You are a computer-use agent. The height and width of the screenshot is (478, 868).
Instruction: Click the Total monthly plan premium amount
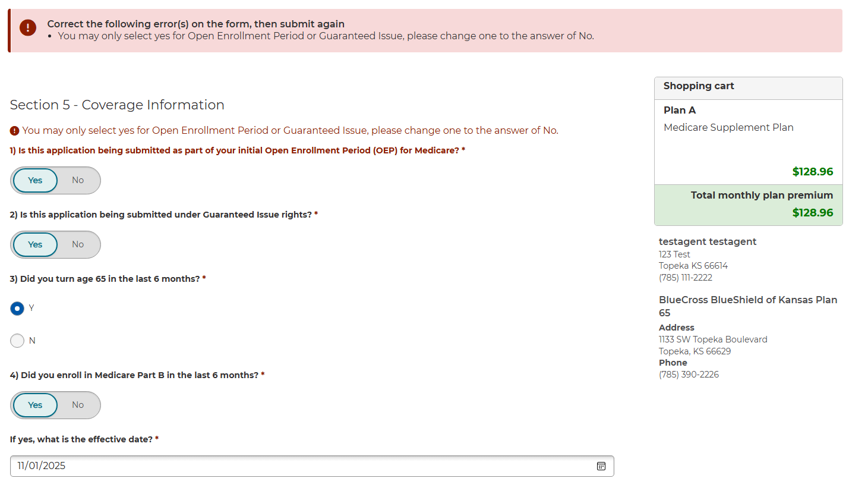click(x=812, y=213)
